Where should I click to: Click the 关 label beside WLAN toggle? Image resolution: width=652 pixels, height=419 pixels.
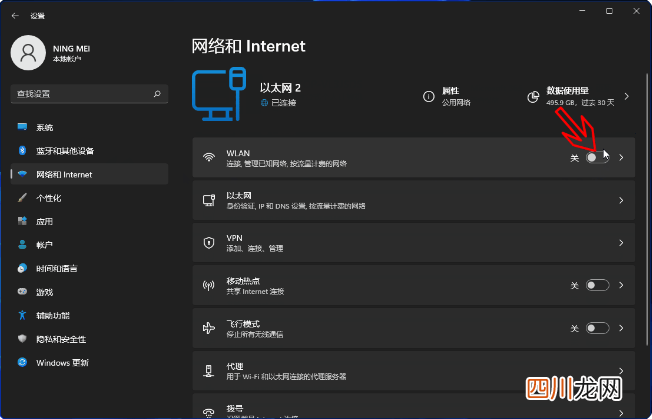(574, 158)
